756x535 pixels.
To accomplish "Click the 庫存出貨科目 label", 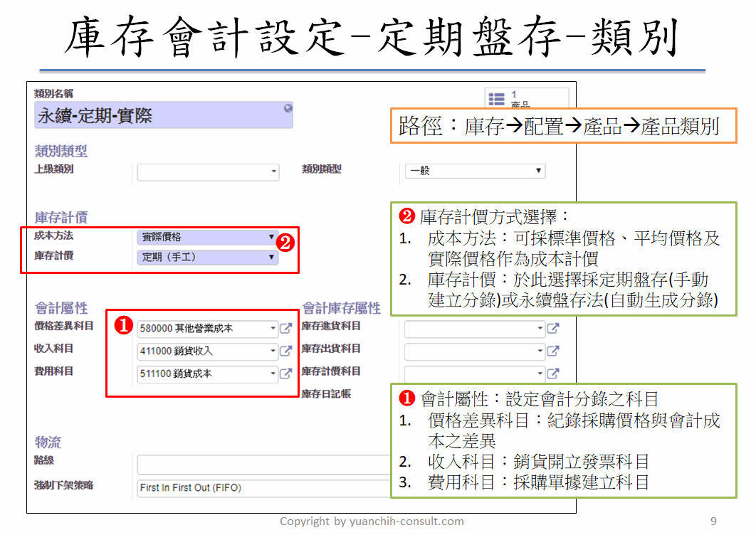I will (331, 349).
